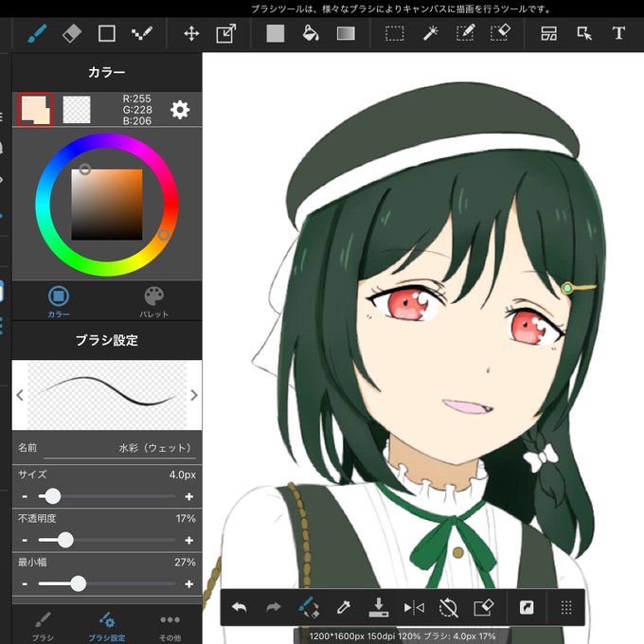Redo action in shortcut bar
The image size is (644, 644).
point(274,607)
